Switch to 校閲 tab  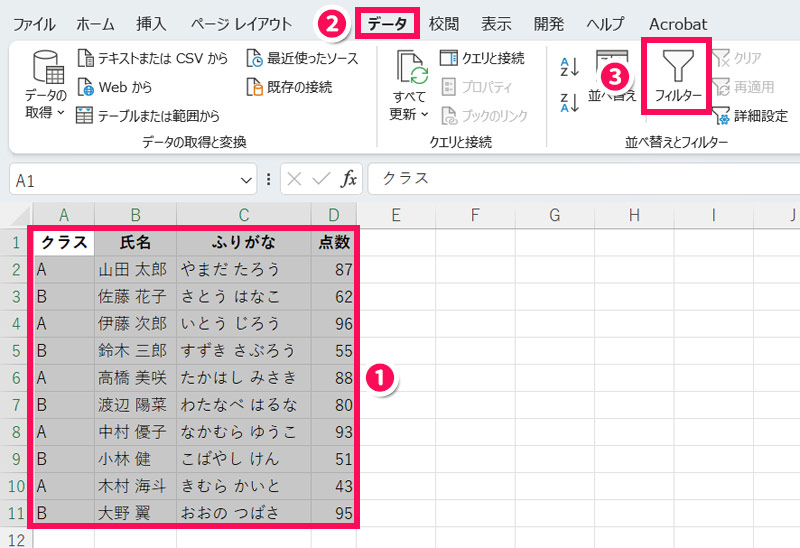click(x=443, y=24)
